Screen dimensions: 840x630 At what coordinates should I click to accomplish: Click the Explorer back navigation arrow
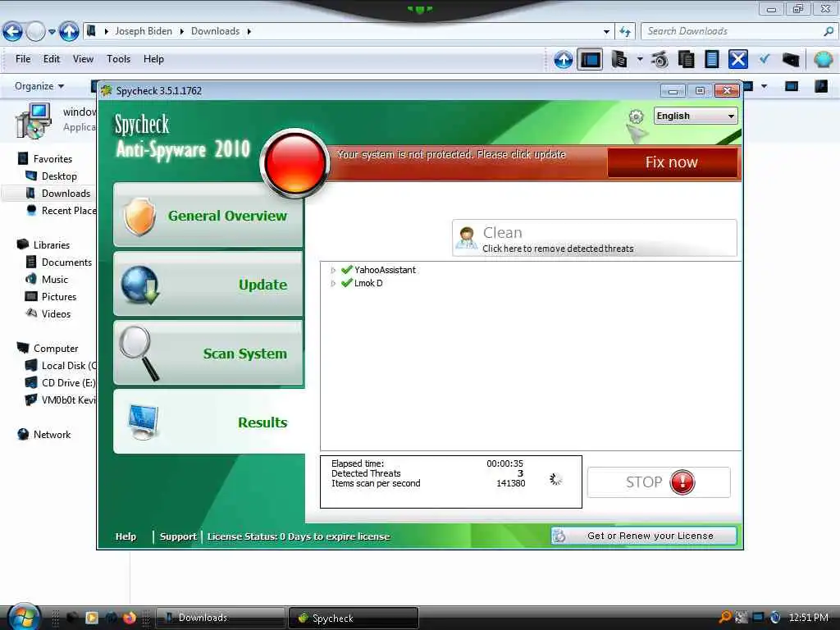(12, 32)
